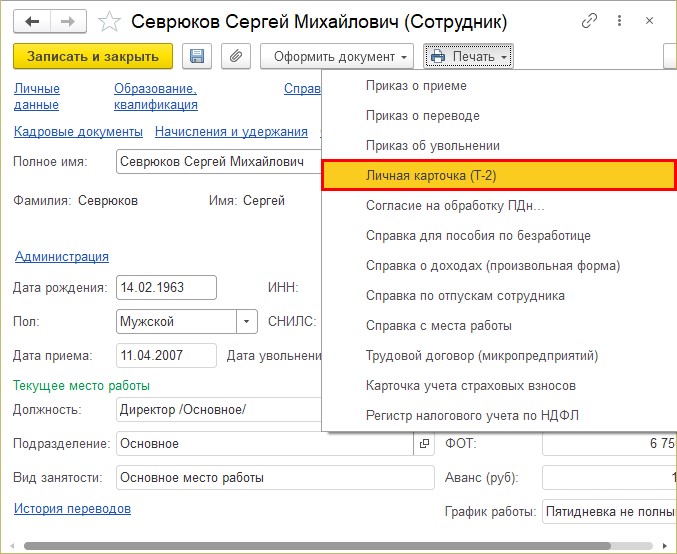Click the Пол field value Мужской
677x554 pixels.
click(x=176, y=322)
